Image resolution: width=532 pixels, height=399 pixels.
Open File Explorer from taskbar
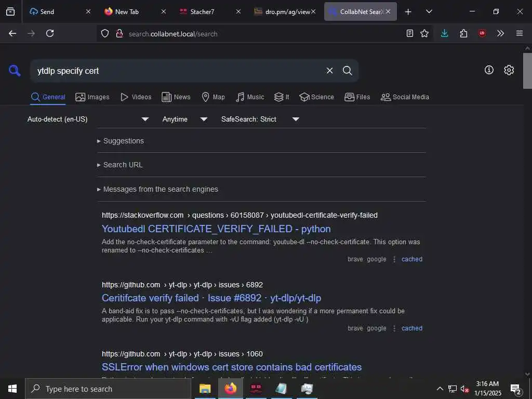tap(205, 389)
